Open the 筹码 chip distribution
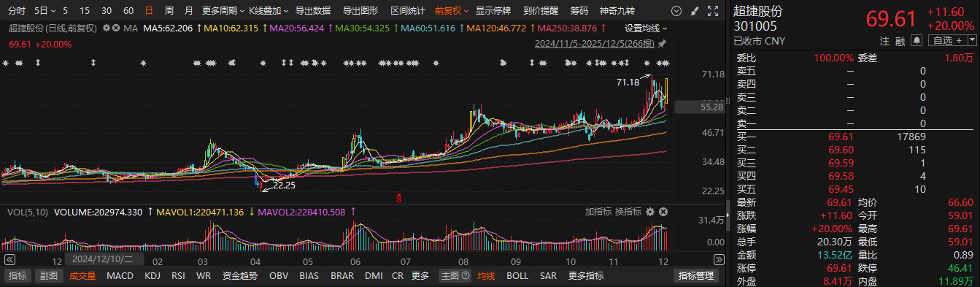This screenshot has width=980, height=287. click(579, 11)
